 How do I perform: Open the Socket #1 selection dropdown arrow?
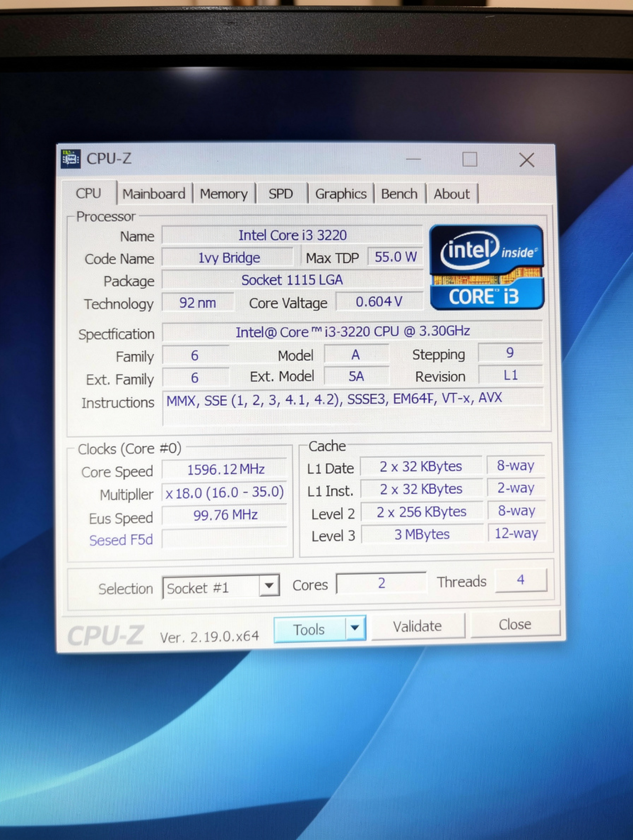pyautogui.click(x=269, y=586)
